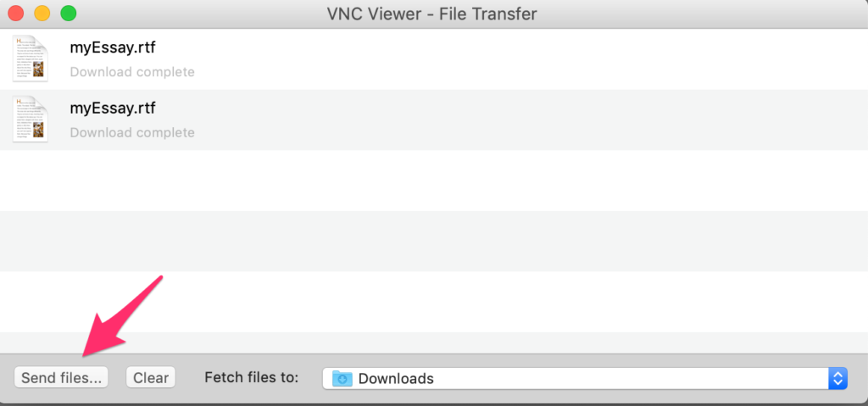Image resolution: width=868 pixels, height=406 pixels.
Task: Click the empty gray fourth row in list
Action: pyautogui.click(x=434, y=241)
